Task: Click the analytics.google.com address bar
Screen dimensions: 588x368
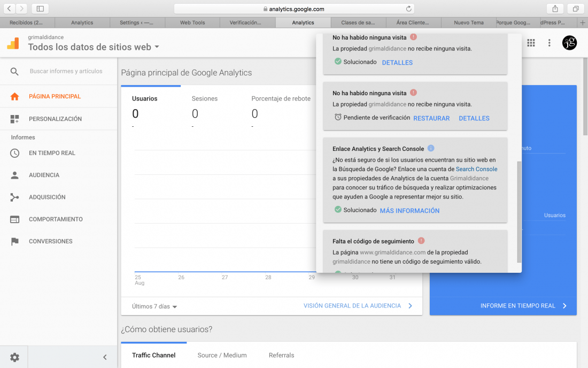Action: (295, 9)
